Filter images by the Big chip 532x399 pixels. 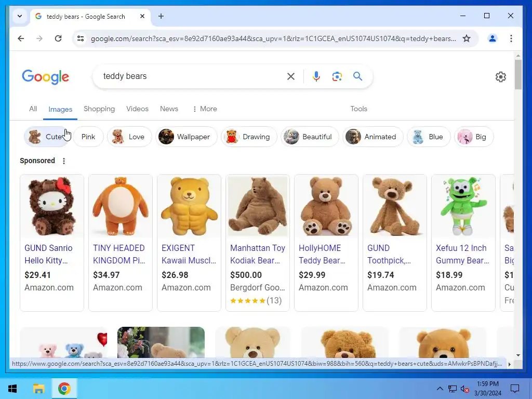[x=474, y=137]
